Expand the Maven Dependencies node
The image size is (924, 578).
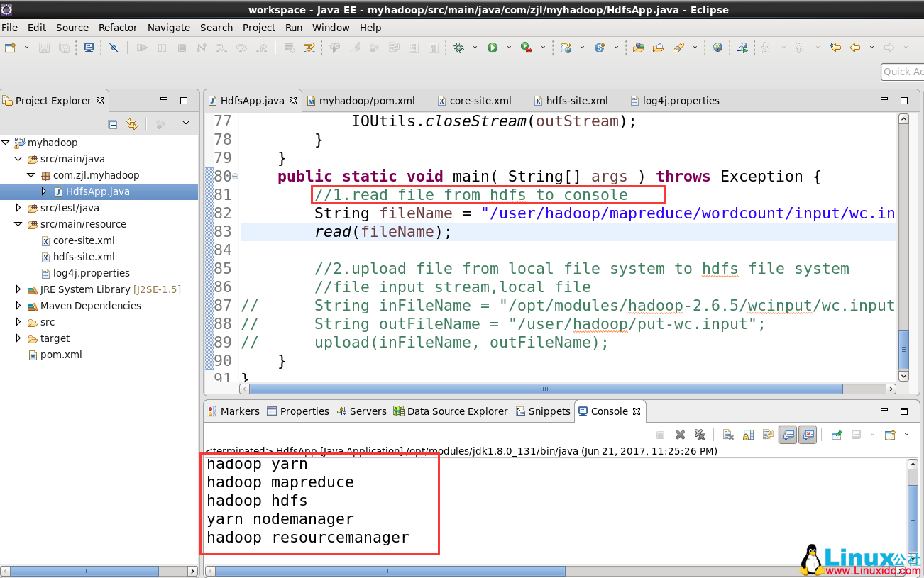tap(18, 306)
